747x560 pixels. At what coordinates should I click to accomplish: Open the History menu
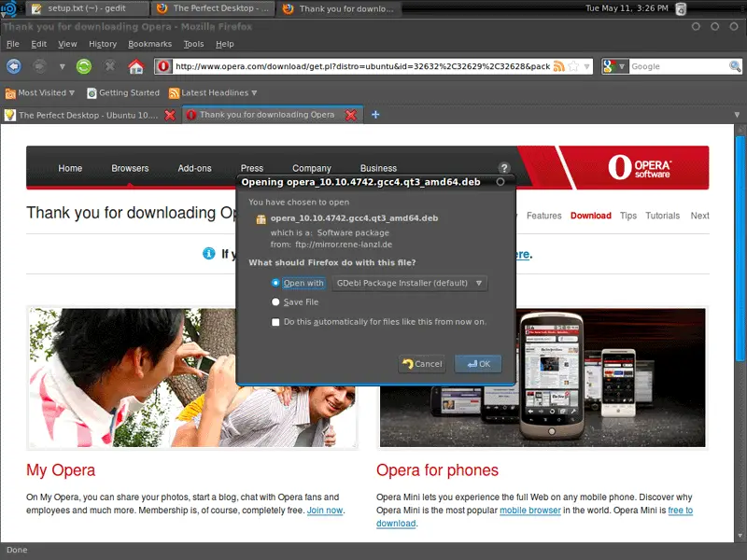[x=103, y=44]
